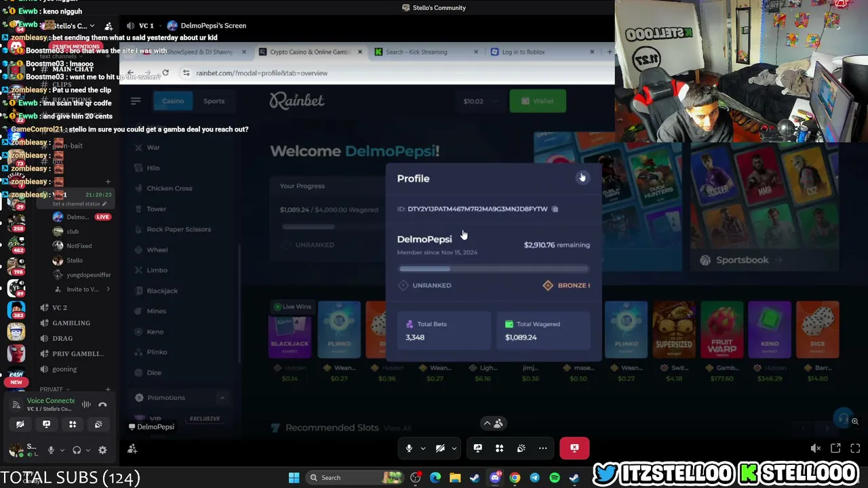Open more options ellipsis in stream controls
Image resolution: width=868 pixels, height=488 pixels.
(x=542, y=448)
